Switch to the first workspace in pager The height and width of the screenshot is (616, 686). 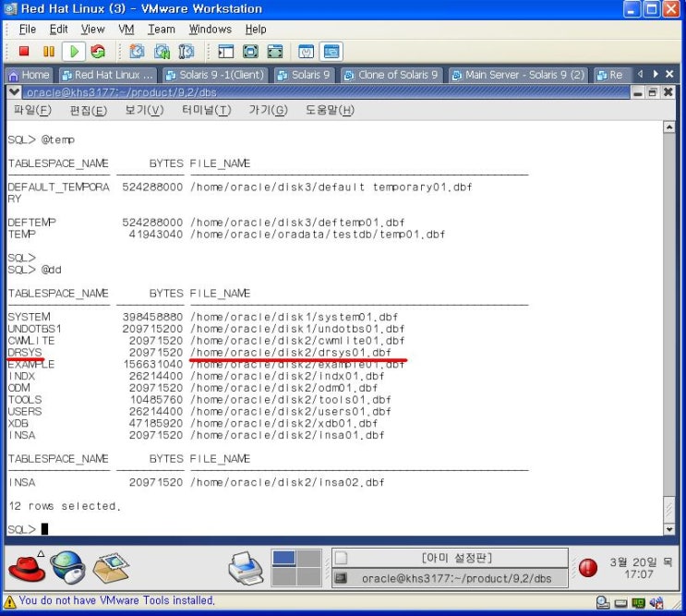283,558
